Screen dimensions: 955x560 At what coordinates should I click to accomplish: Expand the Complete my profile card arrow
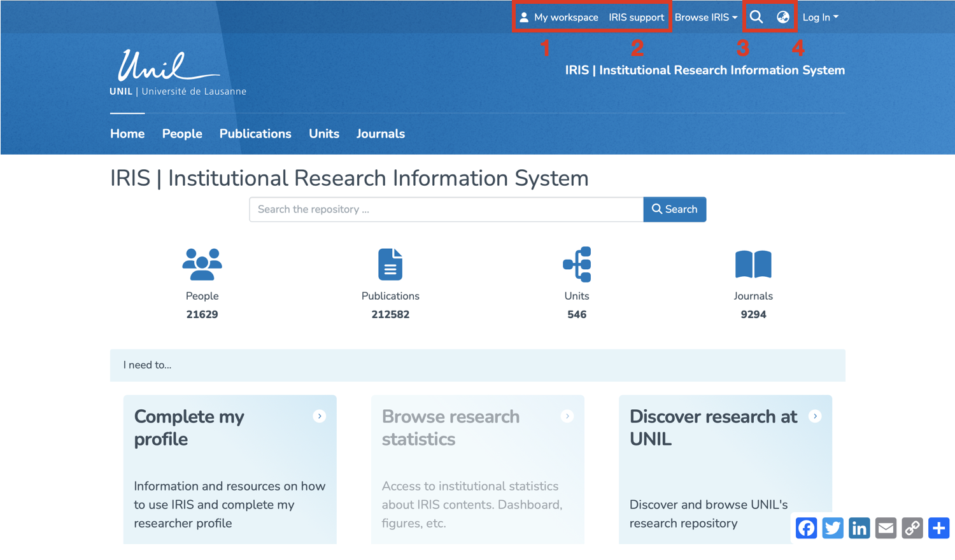[320, 416]
